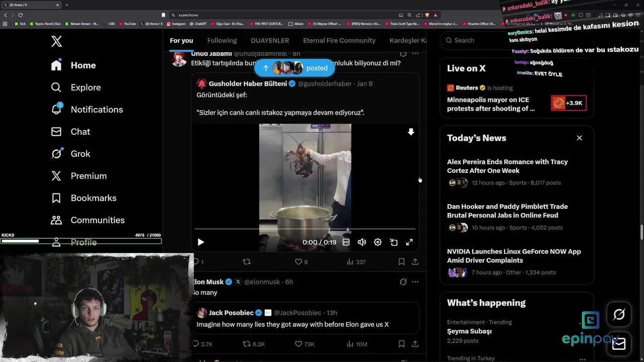Open Gusholder Haber Bülteni profile

pos(248,83)
